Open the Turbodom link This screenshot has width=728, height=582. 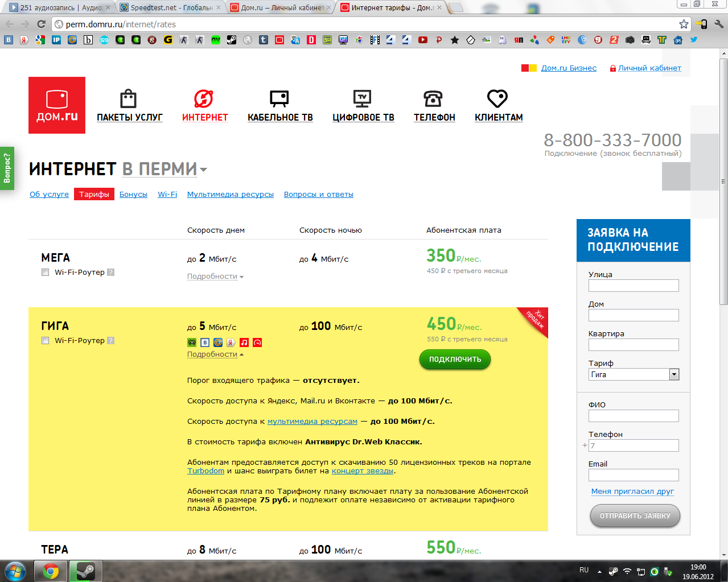[x=205, y=470]
